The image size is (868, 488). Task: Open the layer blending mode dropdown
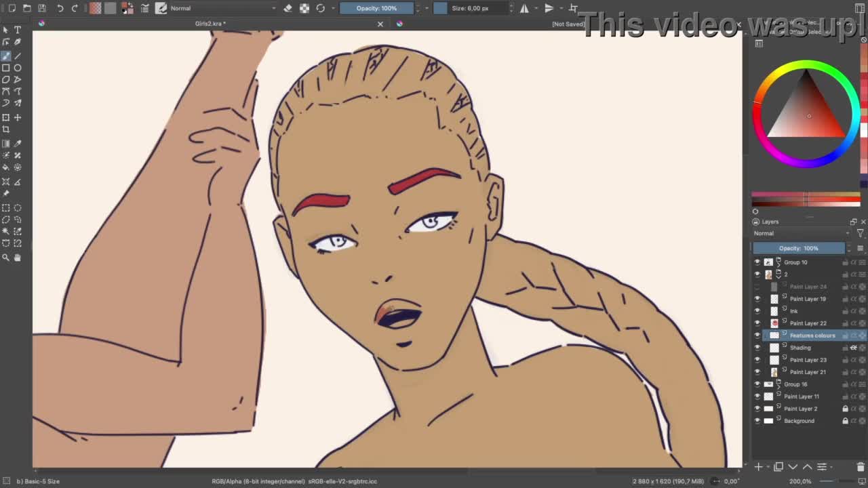click(801, 233)
